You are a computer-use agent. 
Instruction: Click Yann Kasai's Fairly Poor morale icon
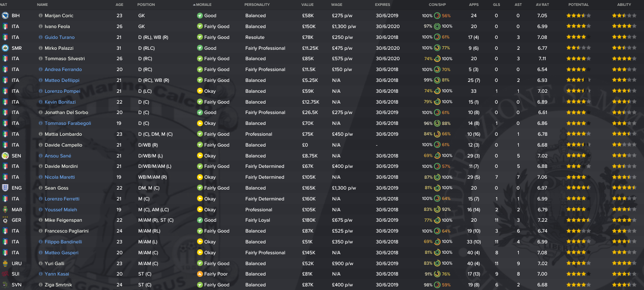[200, 274]
